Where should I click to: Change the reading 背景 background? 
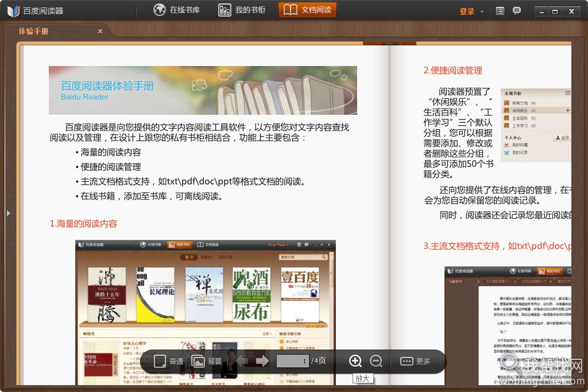tap(206, 361)
